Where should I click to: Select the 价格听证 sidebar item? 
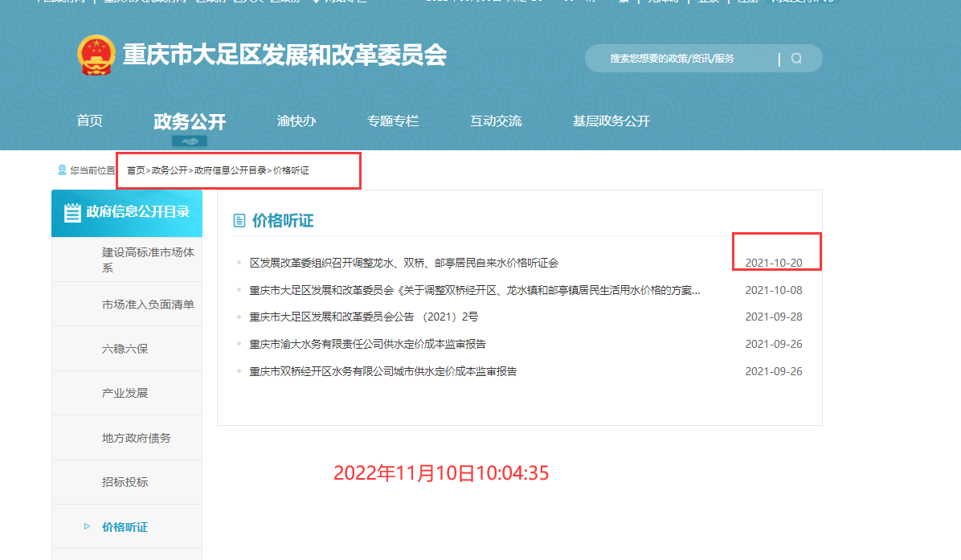click(127, 527)
